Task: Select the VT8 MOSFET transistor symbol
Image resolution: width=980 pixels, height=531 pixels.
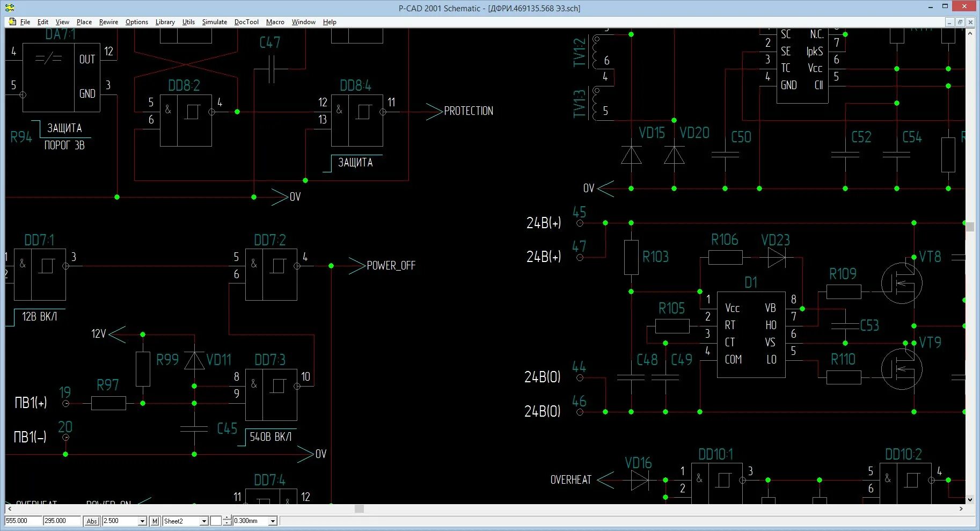Action: tap(902, 283)
